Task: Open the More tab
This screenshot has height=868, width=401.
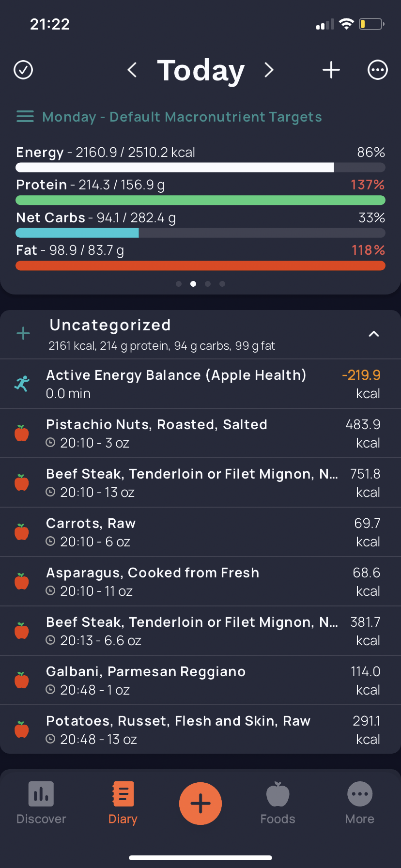Action: (360, 803)
